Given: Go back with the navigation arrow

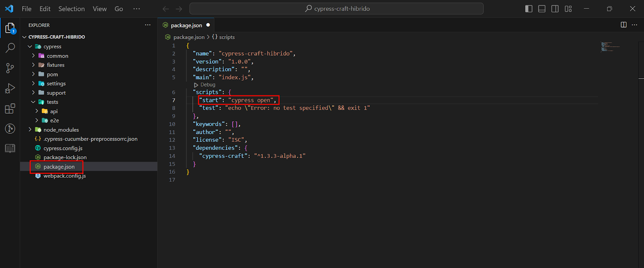Looking at the screenshot, I should [165, 8].
